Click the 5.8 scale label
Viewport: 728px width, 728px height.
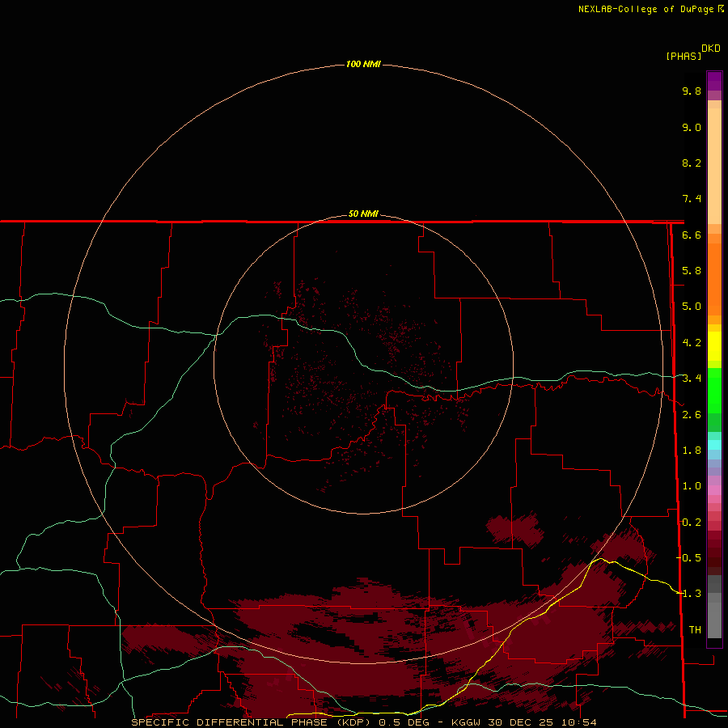coord(692,271)
